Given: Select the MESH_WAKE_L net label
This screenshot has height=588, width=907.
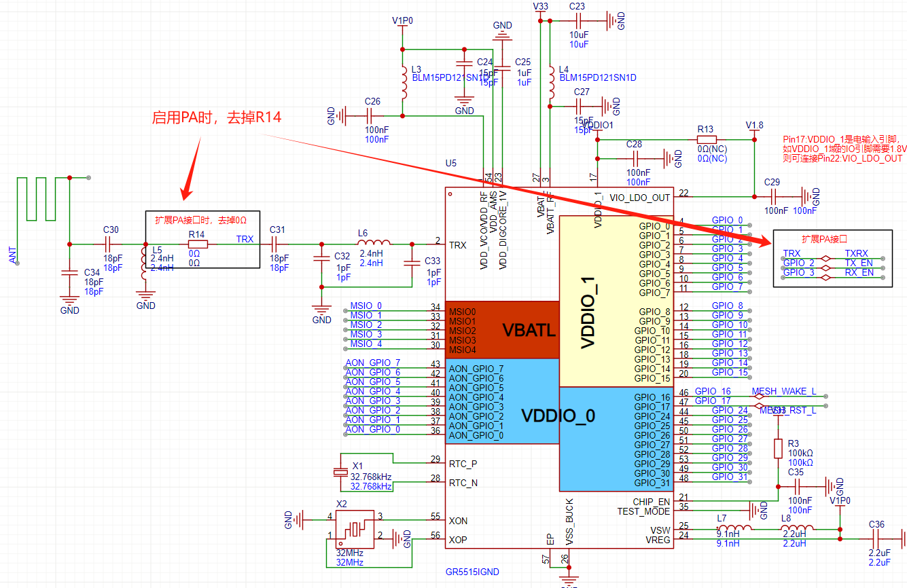Looking at the screenshot, I should 784,392.
